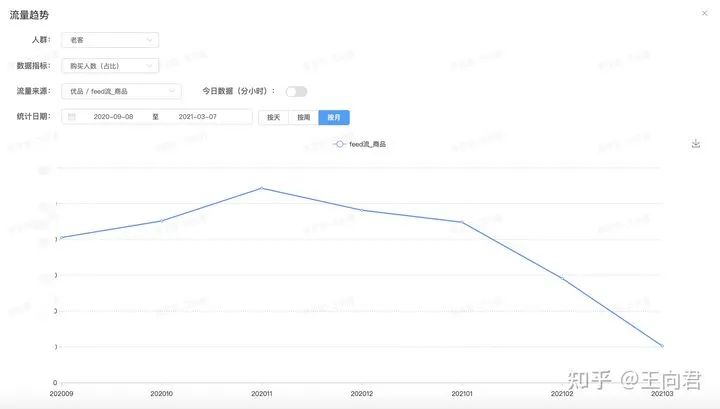The width and height of the screenshot is (720, 409).
Task: Click the 202102 data point on line
Action: click(x=562, y=279)
